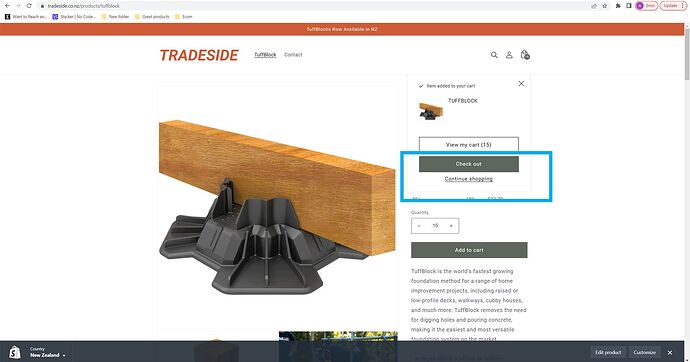Click the quantity input field showing 15
The width and height of the screenshot is (690, 362).
(x=435, y=226)
